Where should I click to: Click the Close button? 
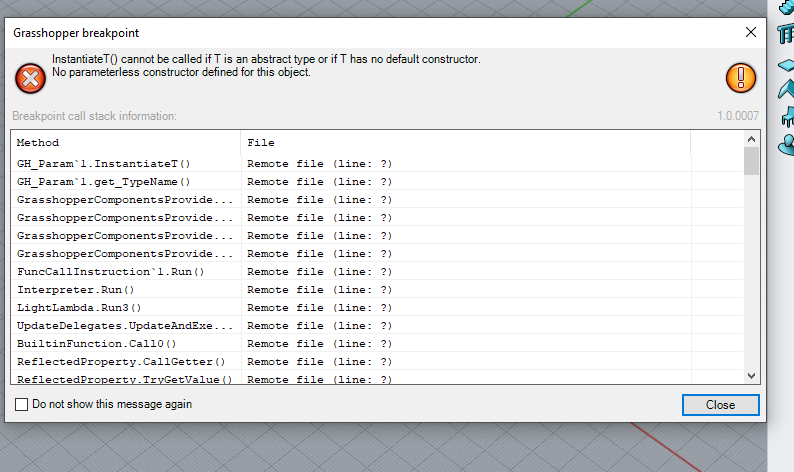tap(721, 405)
